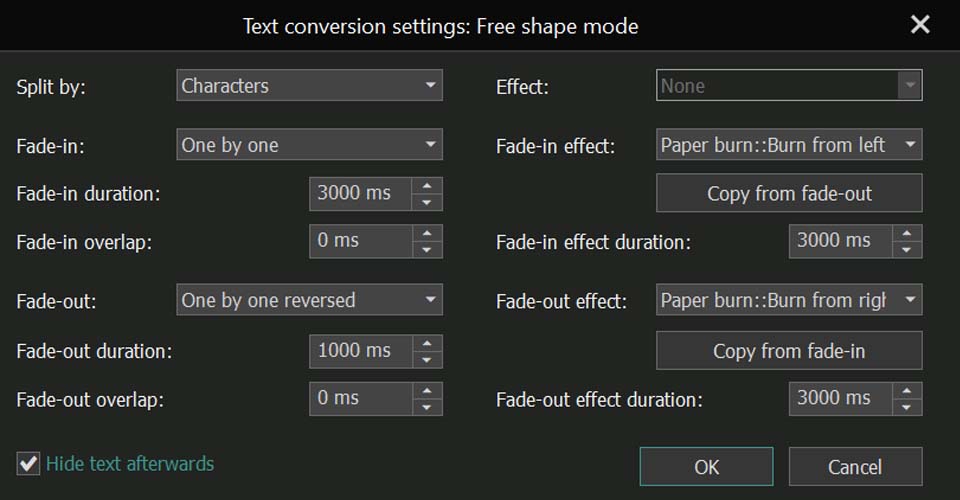Increase Fade-out overlap with up arrow
The width and height of the screenshot is (960, 500).
pos(427,390)
